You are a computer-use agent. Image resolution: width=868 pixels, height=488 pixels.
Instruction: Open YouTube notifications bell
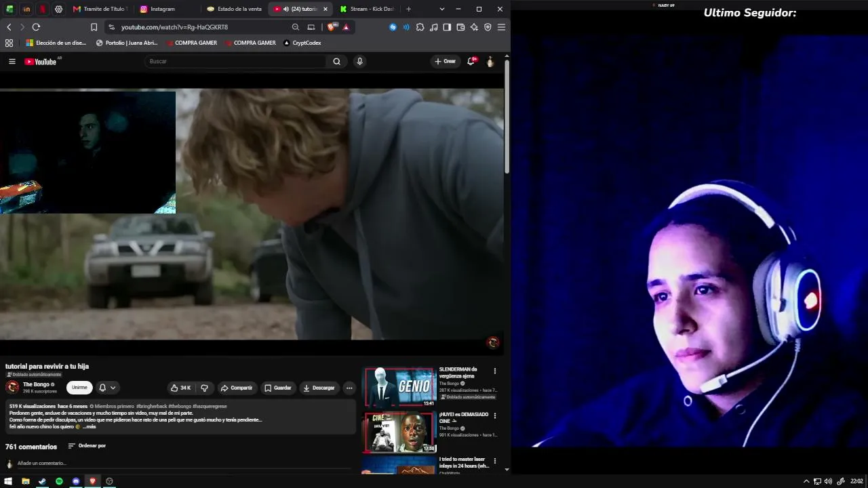click(471, 62)
